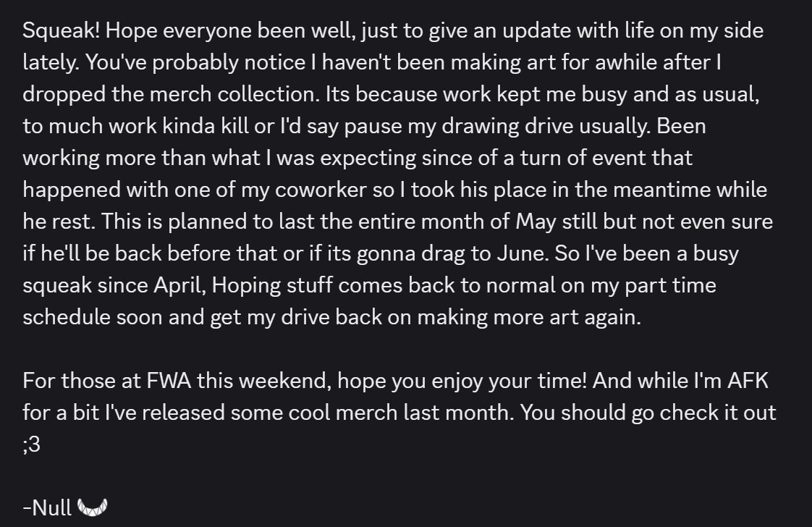Click the word "schedule" in the post
This screenshot has width=812, height=527.
pyautogui.click(x=66, y=317)
